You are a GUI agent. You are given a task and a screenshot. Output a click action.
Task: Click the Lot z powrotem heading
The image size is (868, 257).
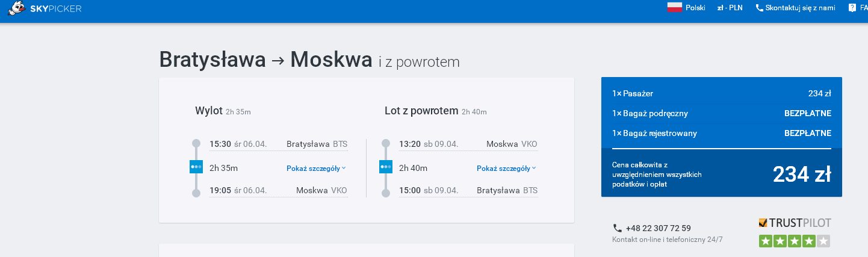pyautogui.click(x=421, y=111)
